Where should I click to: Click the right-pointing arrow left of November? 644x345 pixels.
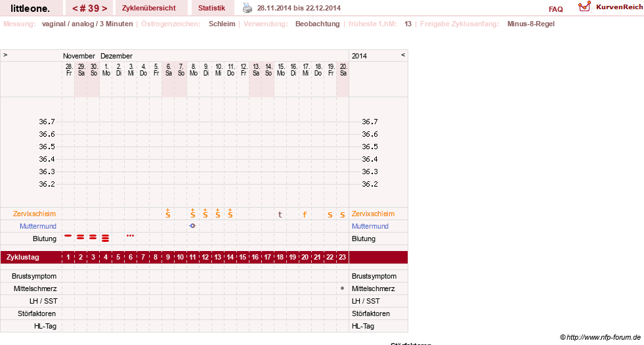point(5,55)
